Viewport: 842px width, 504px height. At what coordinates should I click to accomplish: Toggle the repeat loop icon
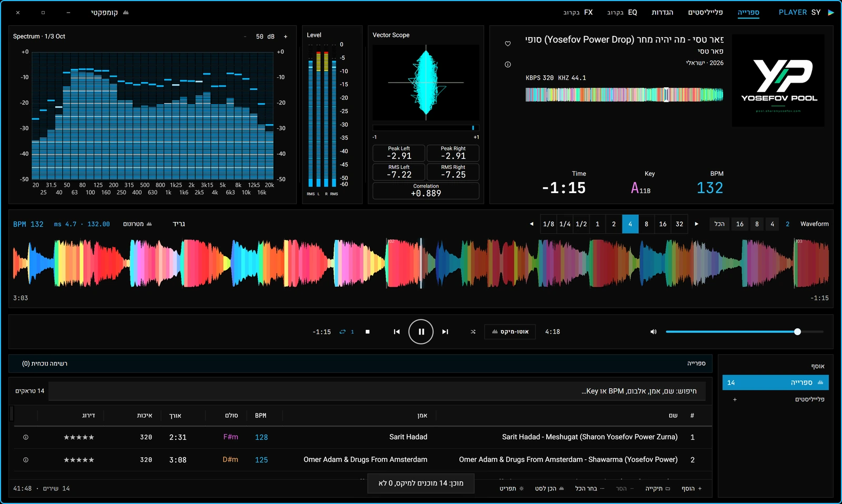coord(343,332)
